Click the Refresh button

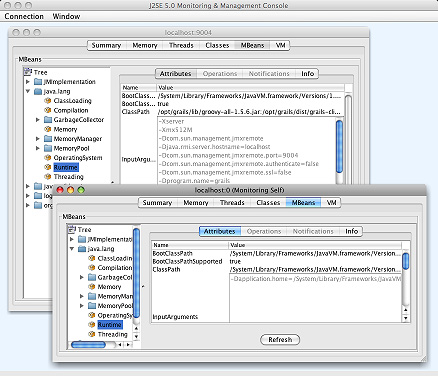(280, 340)
